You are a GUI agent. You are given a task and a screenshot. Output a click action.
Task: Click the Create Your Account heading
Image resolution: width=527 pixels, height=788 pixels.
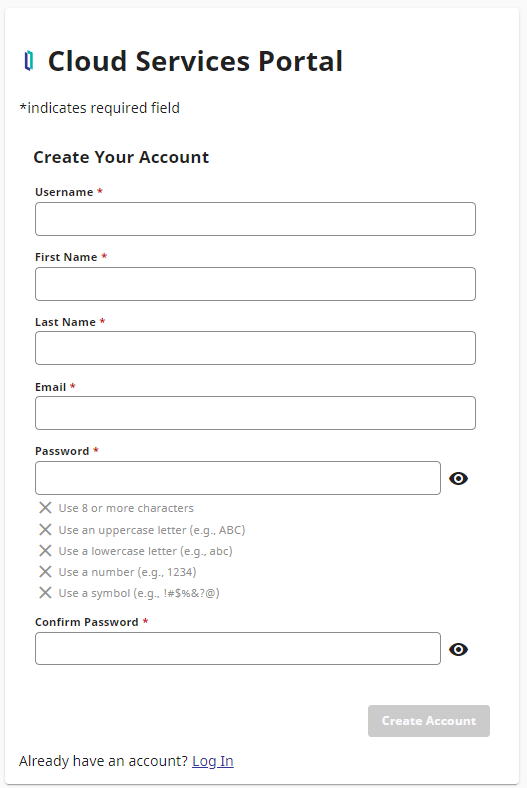[121, 157]
